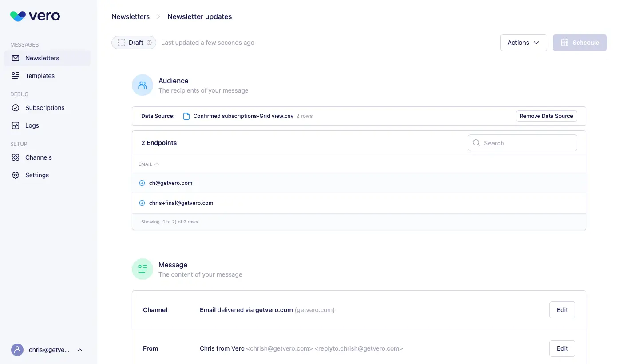
Task: Click the search magnifier in the Endpoints panel
Action: [x=476, y=143]
